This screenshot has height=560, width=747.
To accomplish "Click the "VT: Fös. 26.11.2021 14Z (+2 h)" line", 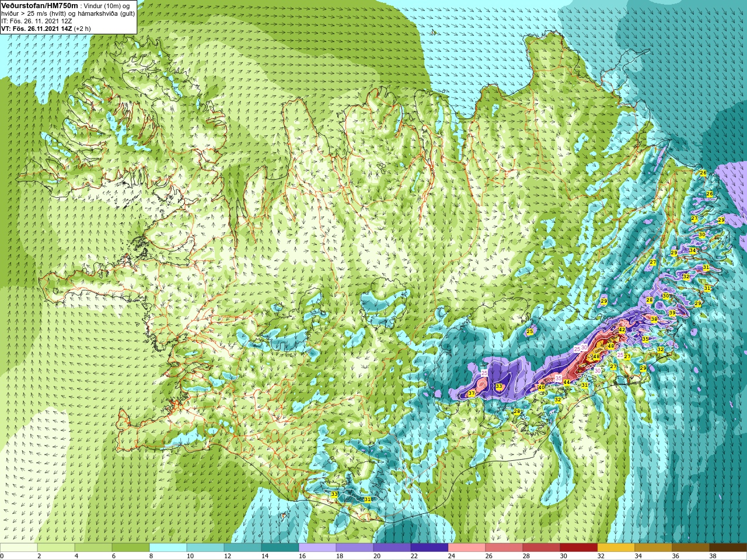I will pyautogui.click(x=46, y=28).
